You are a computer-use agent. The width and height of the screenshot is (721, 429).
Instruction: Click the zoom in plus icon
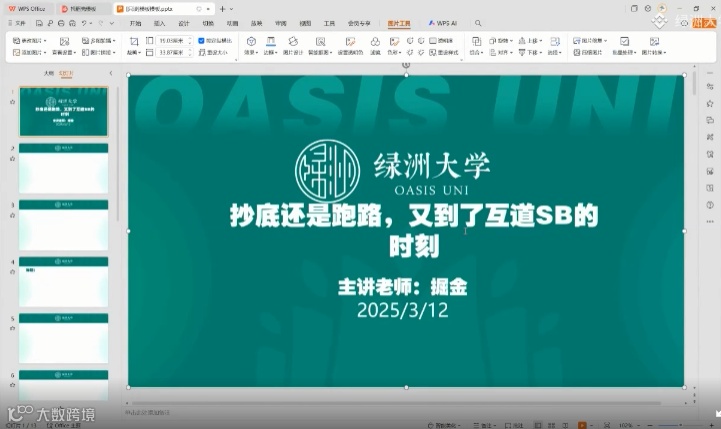coord(712,425)
